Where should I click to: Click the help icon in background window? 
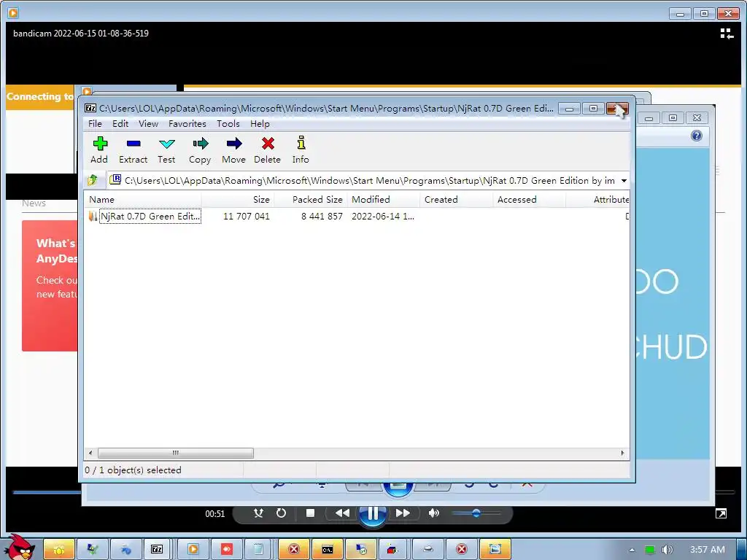[697, 136]
